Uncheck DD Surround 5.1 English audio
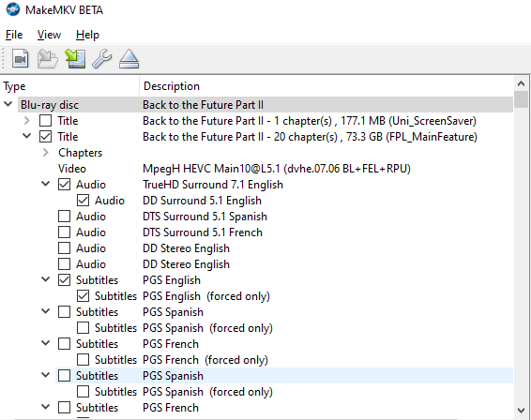531x420 pixels. (83, 201)
